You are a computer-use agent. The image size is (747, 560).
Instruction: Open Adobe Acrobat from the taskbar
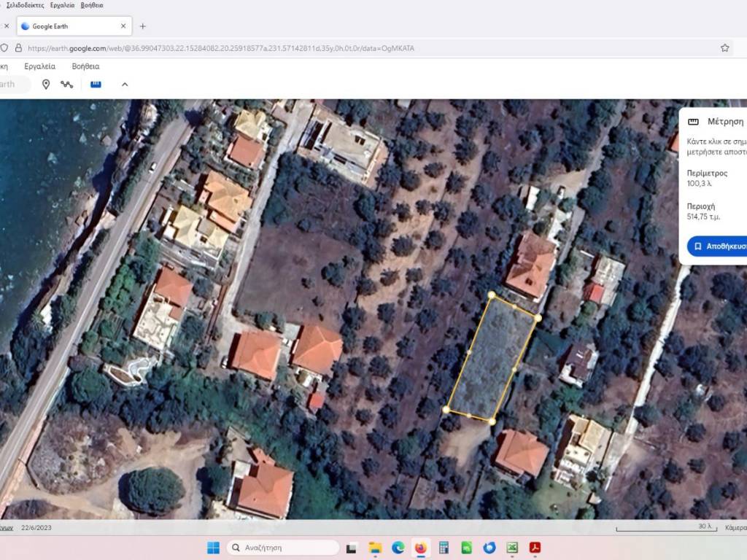click(x=535, y=548)
